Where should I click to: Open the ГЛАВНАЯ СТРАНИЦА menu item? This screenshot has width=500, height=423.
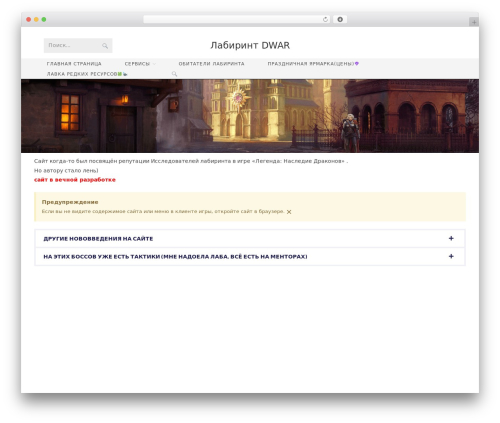74,64
